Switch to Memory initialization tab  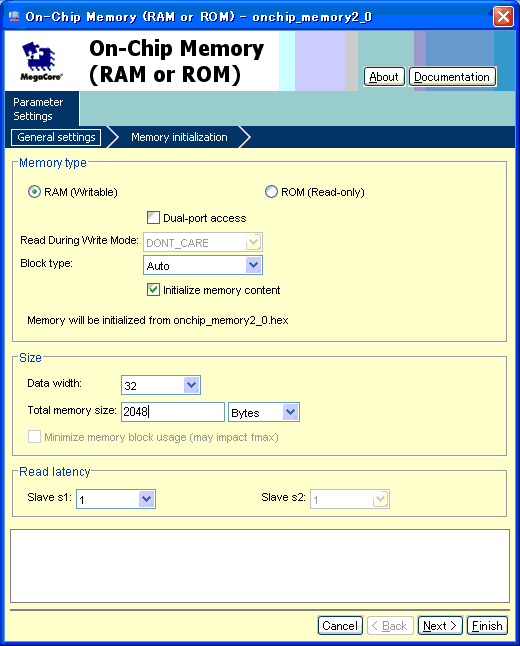pyautogui.click(x=179, y=137)
